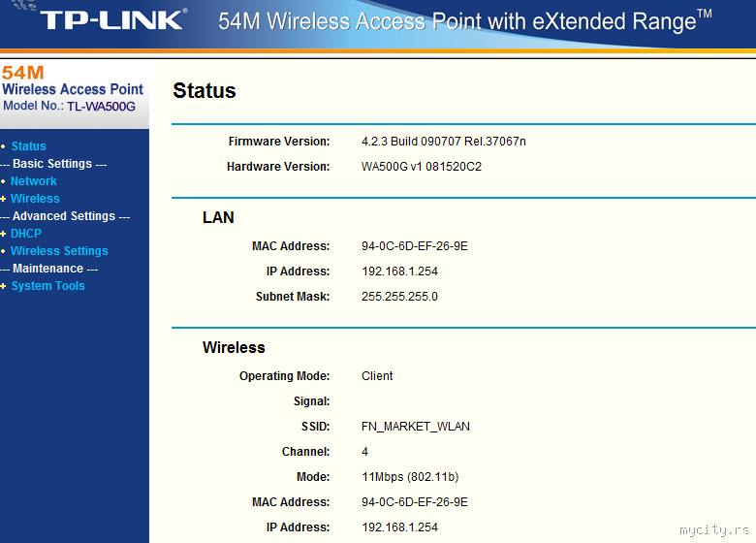Click the bullet icon beside Network
Screen dimensions: 756x543
coord(4,181)
